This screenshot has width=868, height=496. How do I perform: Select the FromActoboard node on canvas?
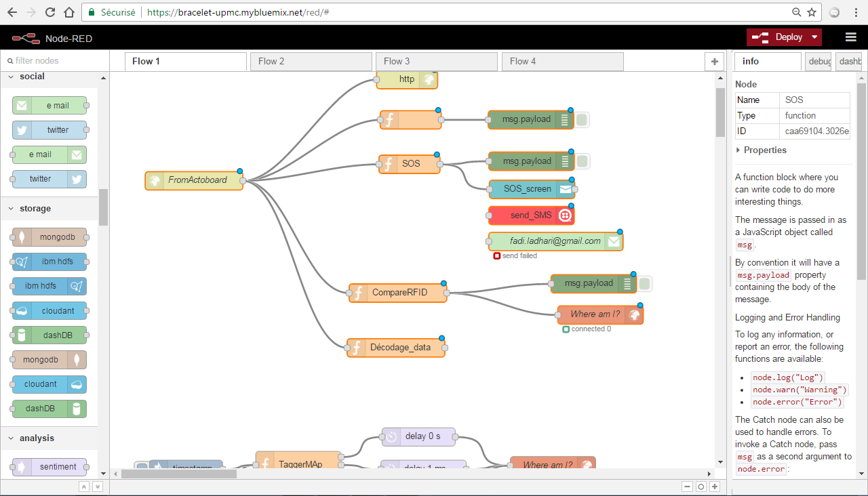[194, 180]
